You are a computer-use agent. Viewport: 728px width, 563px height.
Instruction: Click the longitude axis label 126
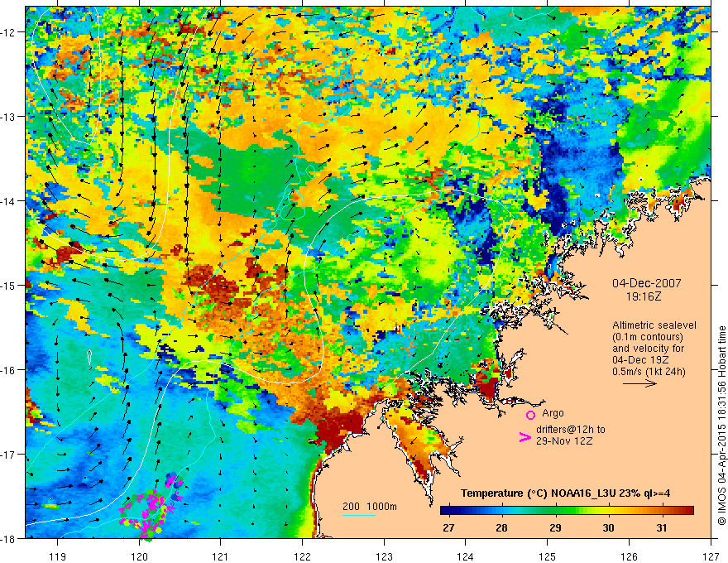629,556
